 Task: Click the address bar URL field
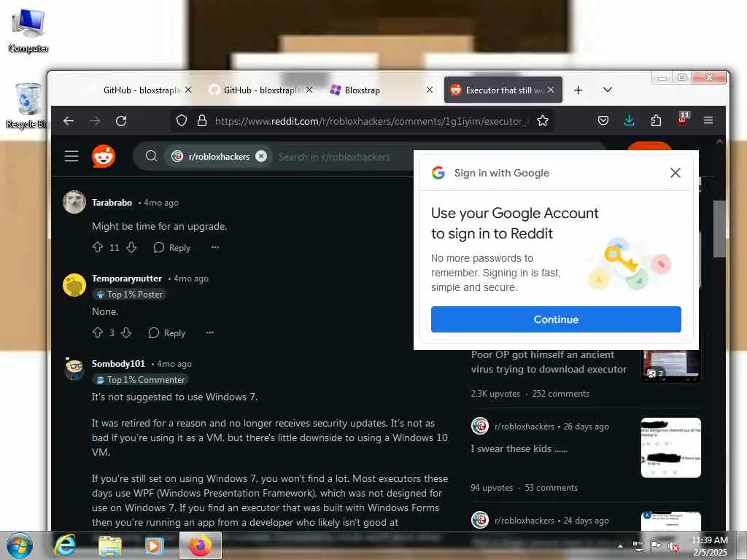click(x=371, y=121)
